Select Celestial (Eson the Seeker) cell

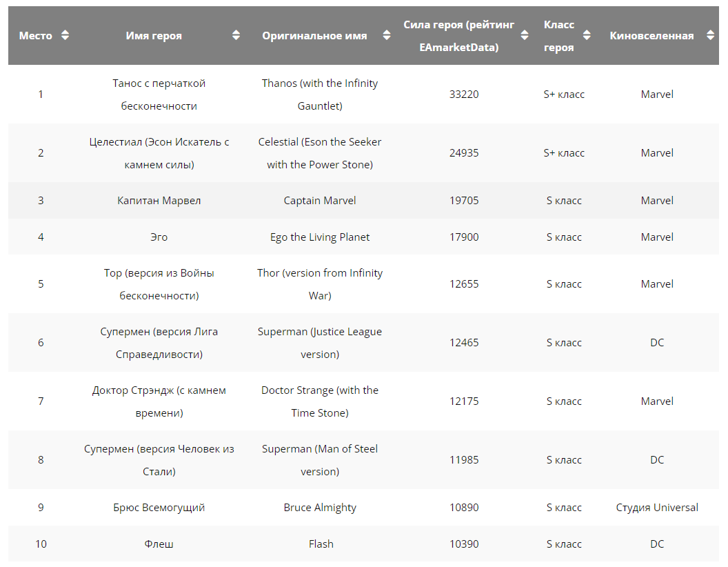pos(320,152)
